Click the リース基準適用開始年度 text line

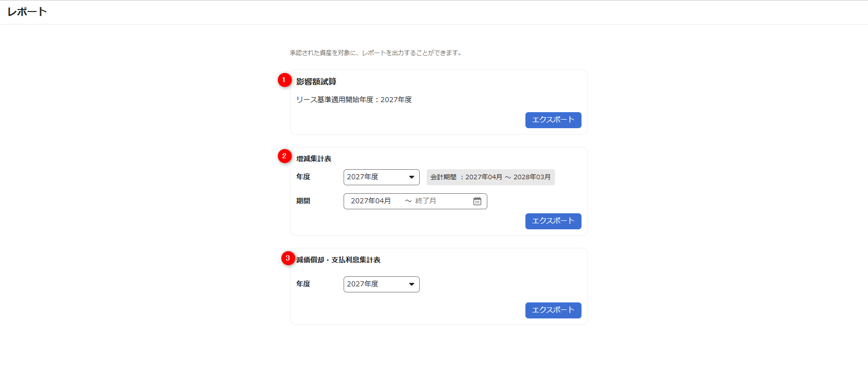point(354,100)
